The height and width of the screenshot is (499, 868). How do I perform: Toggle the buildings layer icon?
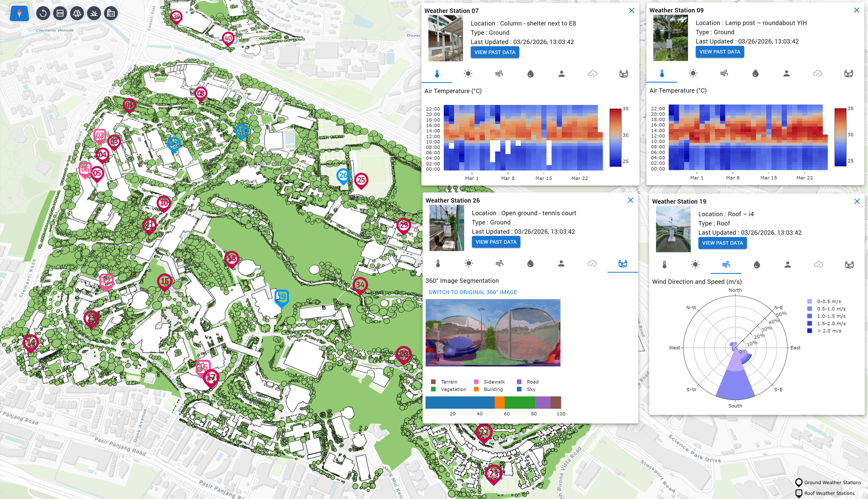tap(111, 13)
